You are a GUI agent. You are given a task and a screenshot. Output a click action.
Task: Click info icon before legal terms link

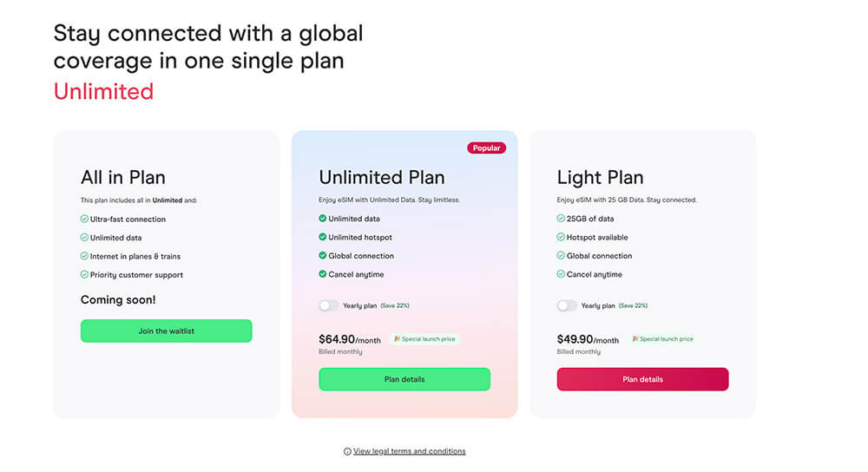pos(347,452)
